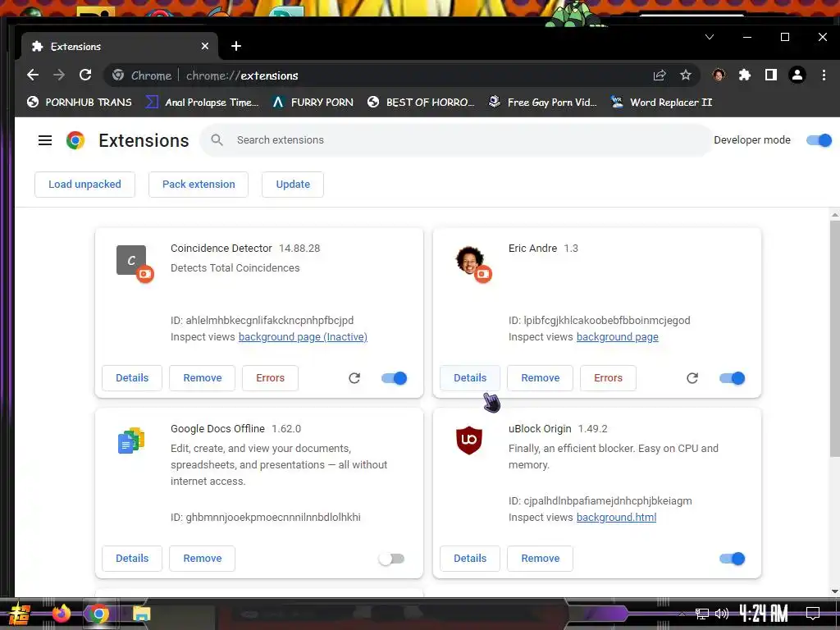Screen dimensions: 840x630
Task: Open the Eric Andre extension toolbar icon
Action: click(x=719, y=75)
